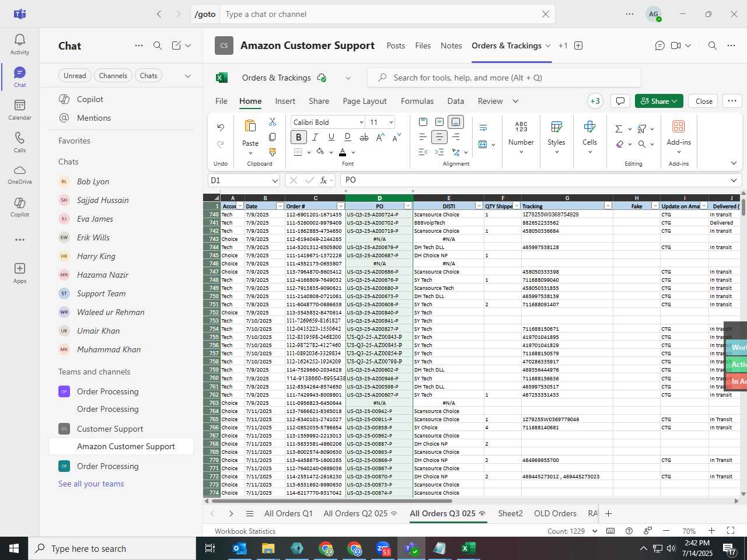Click the Clear eraser icon
The width and height of the screenshot is (747, 560).
[620, 144]
